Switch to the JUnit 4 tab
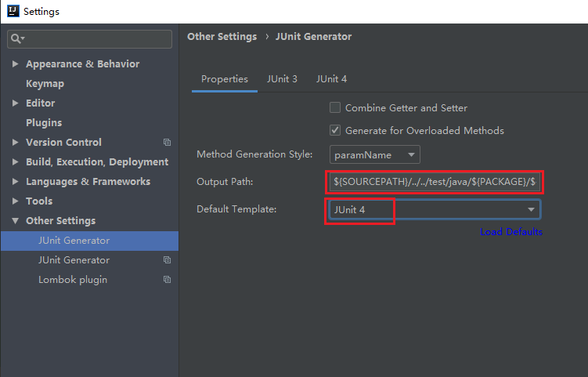588x377 pixels. pos(331,79)
